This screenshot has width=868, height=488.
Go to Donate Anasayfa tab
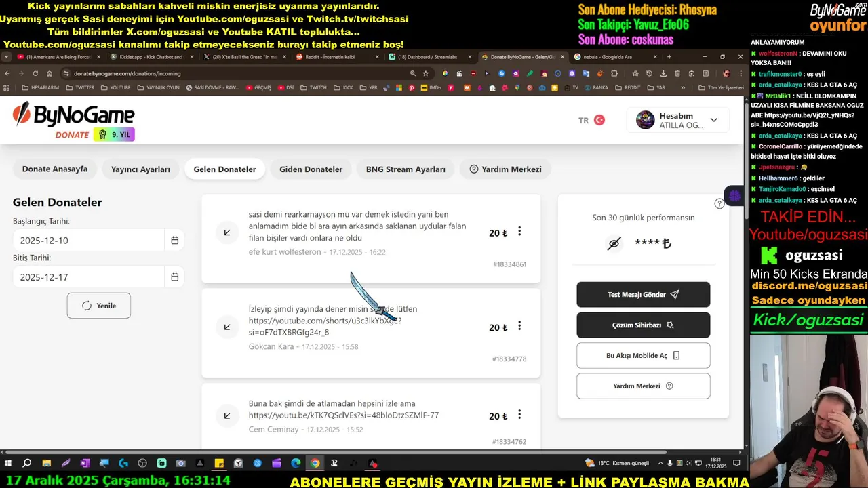55,169
